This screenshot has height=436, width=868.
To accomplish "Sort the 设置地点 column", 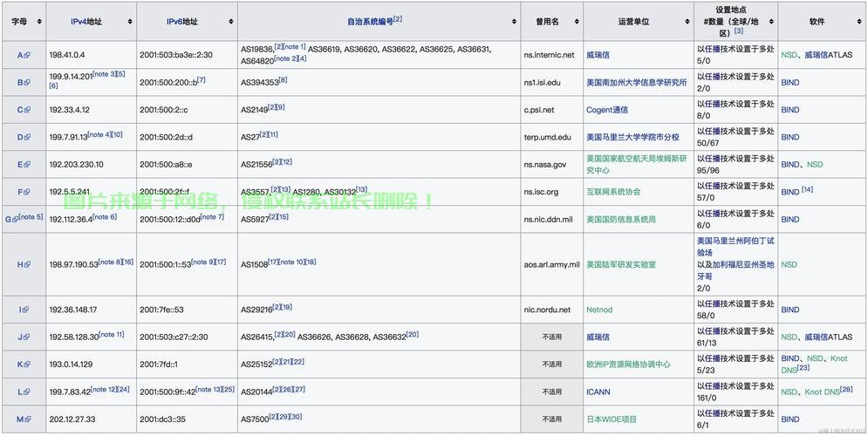I will point(772,22).
